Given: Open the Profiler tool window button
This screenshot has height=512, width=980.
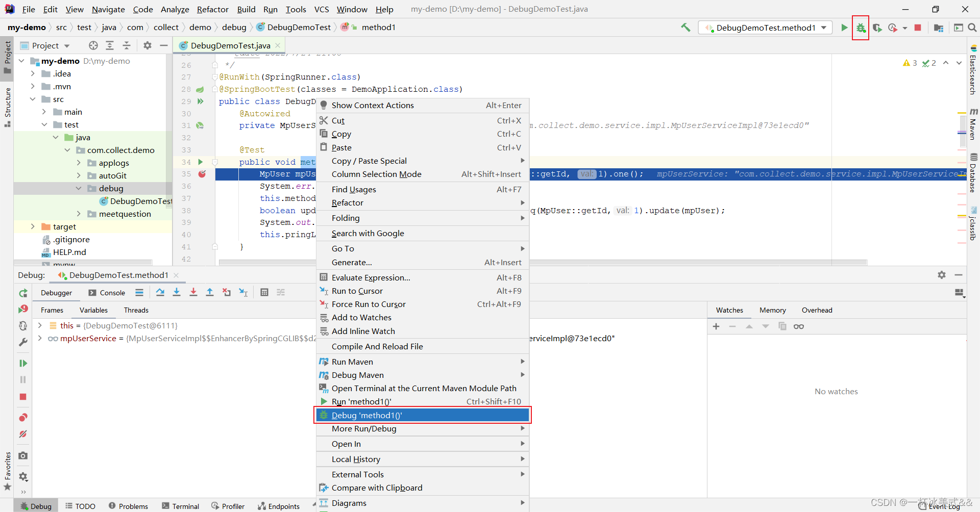Looking at the screenshot, I should point(229,506).
